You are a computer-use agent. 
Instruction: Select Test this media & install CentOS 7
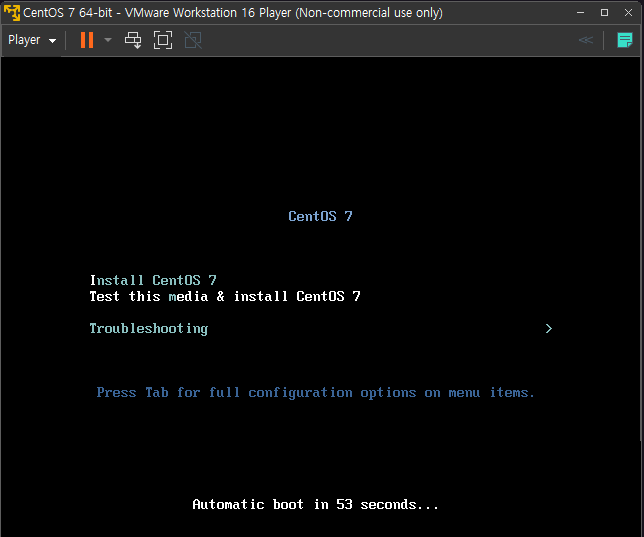click(225, 296)
